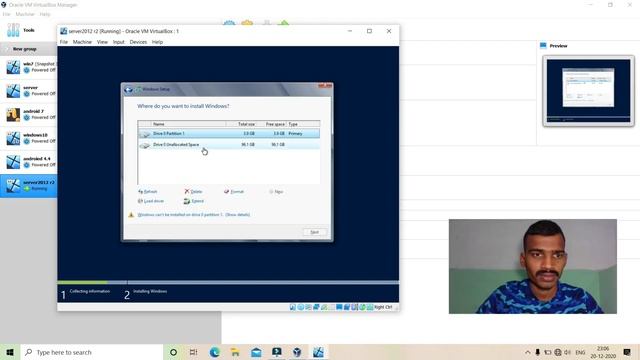Open Microsoft Edge from the taskbar
The image size is (640, 360).
pos(215,352)
